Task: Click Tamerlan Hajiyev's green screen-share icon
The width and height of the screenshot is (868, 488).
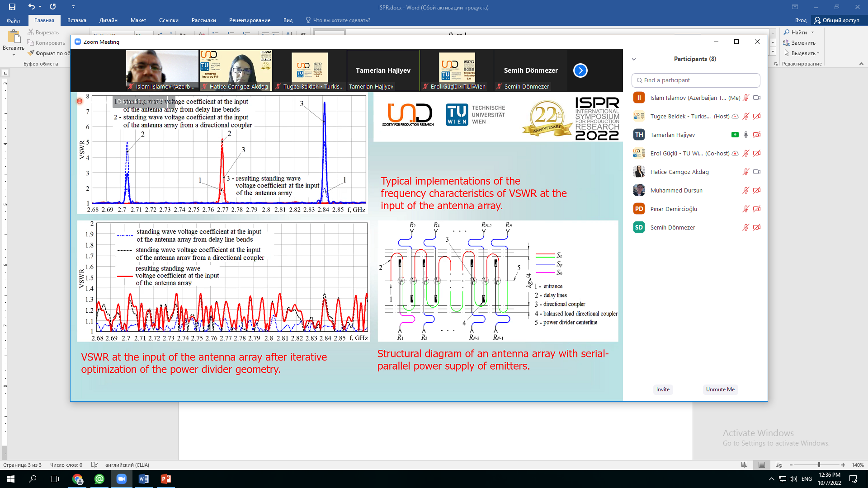Action: click(735, 135)
